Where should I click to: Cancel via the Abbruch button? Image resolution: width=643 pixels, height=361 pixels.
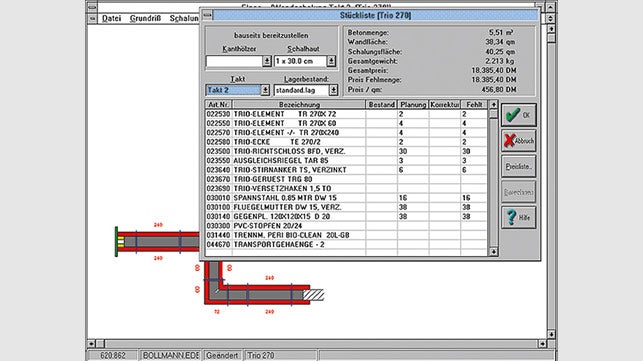coord(518,141)
